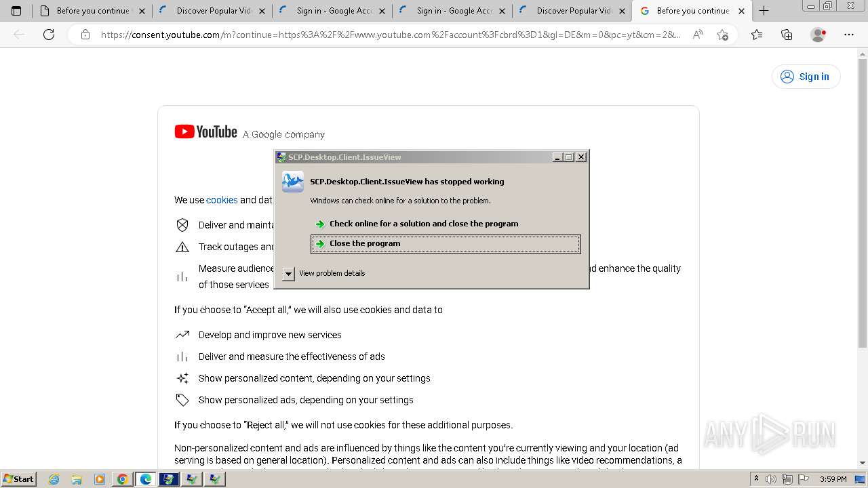Reload the page with the refresh icon
Screen dimensions: 868x488
(x=49, y=35)
